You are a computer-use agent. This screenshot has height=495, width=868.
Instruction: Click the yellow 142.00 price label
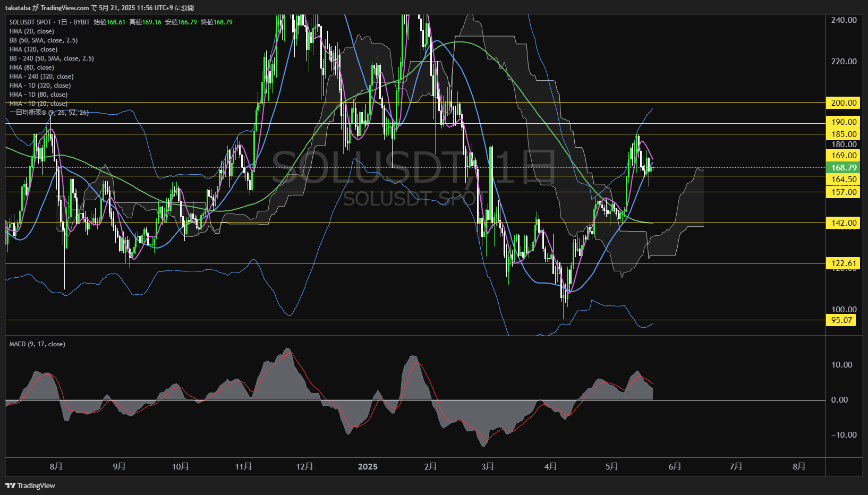[844, 223]
